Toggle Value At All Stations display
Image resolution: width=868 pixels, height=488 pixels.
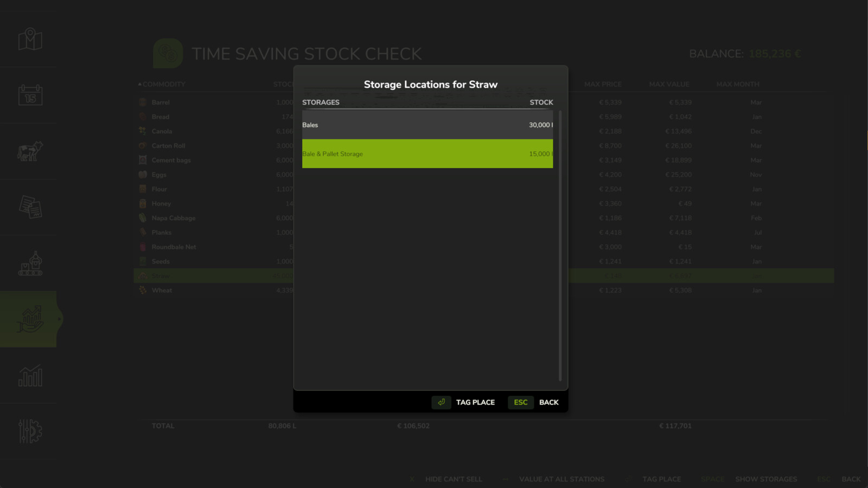[561, 479]
